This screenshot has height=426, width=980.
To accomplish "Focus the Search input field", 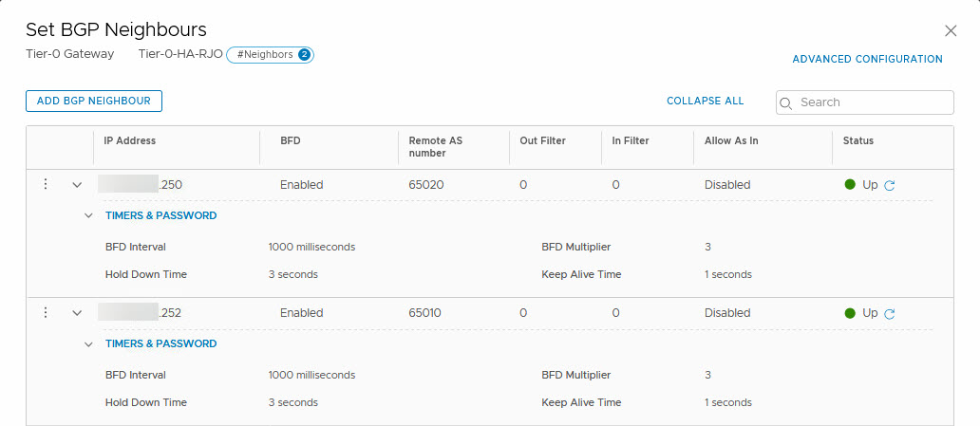I will click(x=874, y=102).
